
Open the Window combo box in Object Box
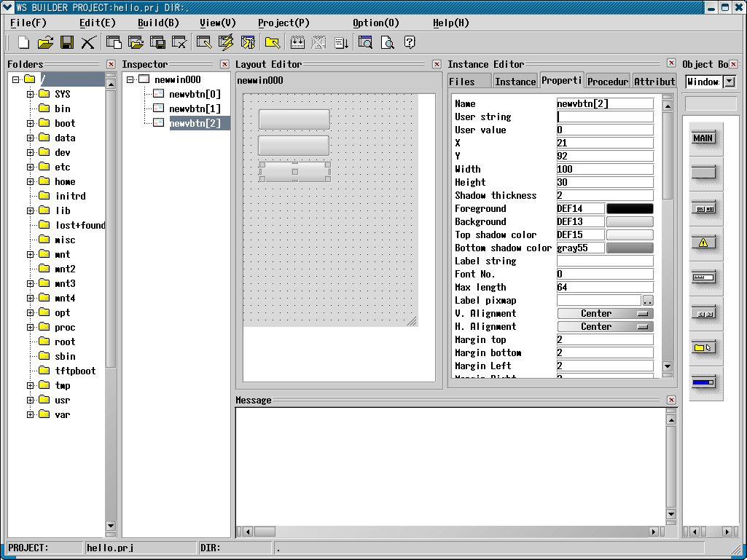click(730, 82)
